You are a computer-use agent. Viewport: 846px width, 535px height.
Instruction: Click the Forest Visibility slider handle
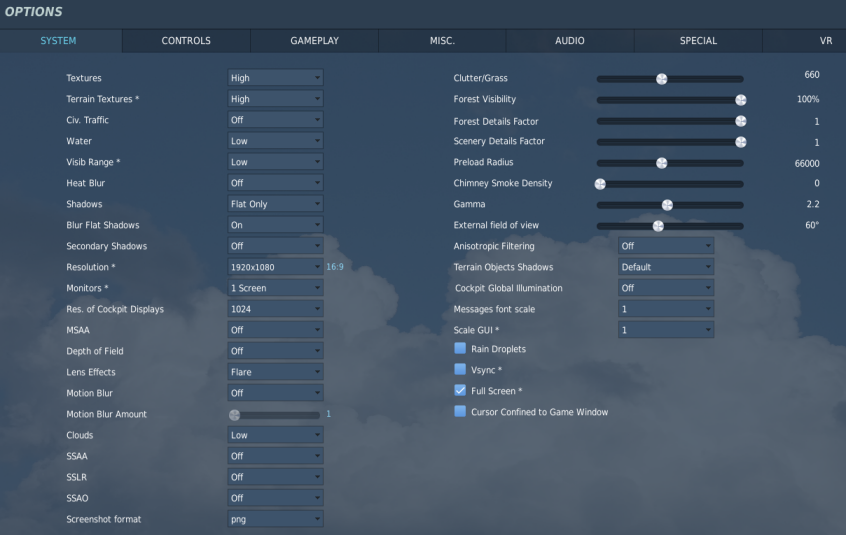coord(741,100)
